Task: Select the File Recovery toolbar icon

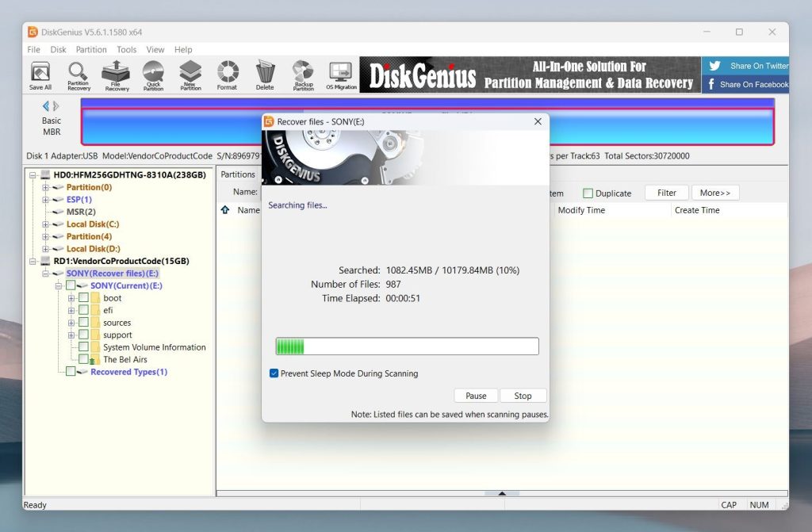Action: click(x=116, y=74)
